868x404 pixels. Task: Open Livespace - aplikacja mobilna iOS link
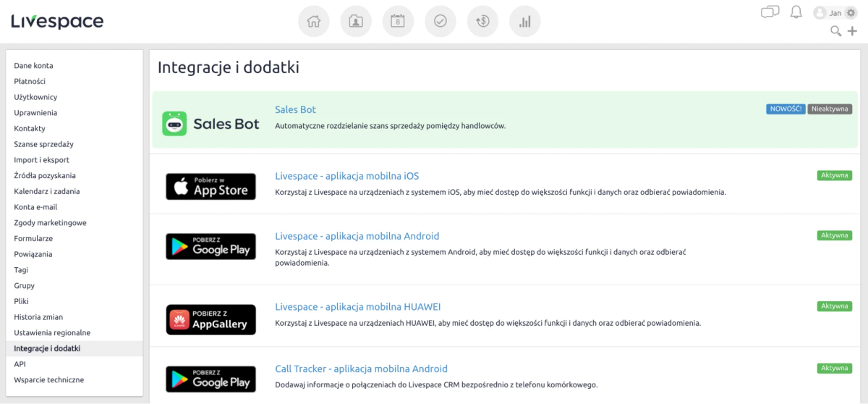coord(346,176)
